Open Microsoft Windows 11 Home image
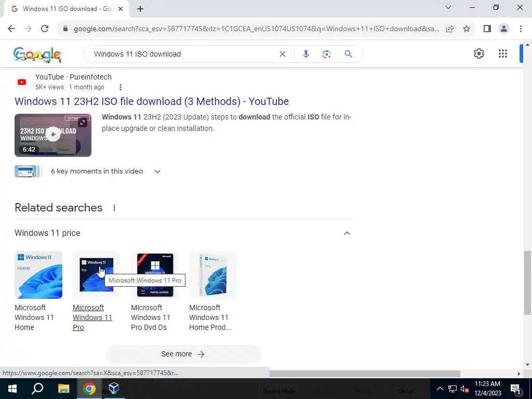The width and height of the screenshot is (532, 399). click(x=38, y=275)
